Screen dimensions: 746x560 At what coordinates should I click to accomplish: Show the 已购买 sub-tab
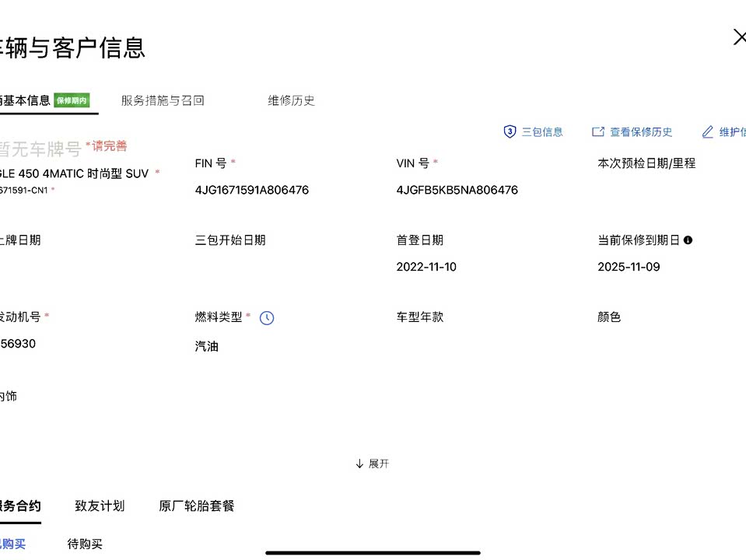12,544
